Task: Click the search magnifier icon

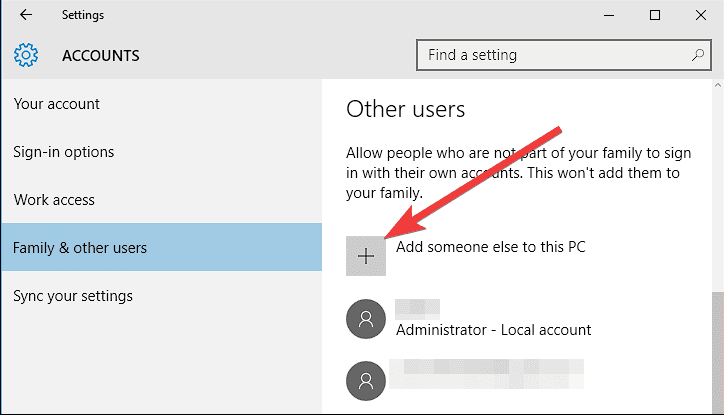Action: (x=697, y=55)
